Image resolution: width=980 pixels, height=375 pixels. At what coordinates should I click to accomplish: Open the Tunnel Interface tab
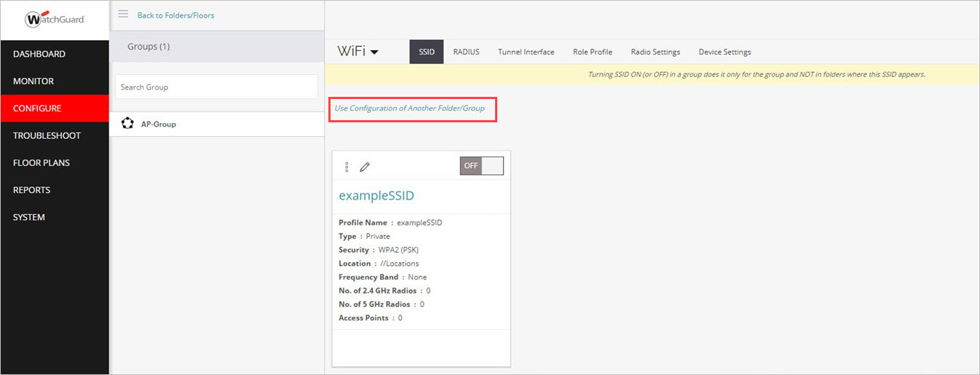tap(526, 52)
